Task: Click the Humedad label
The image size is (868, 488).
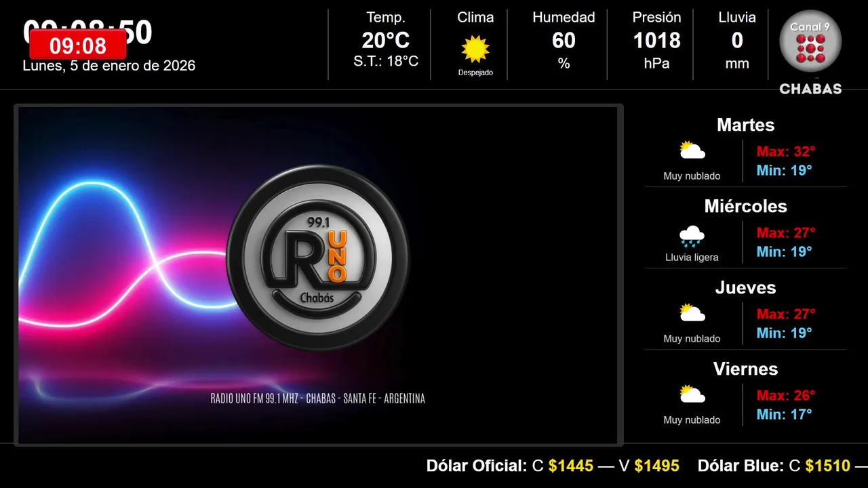Action: tap(564, 18)
